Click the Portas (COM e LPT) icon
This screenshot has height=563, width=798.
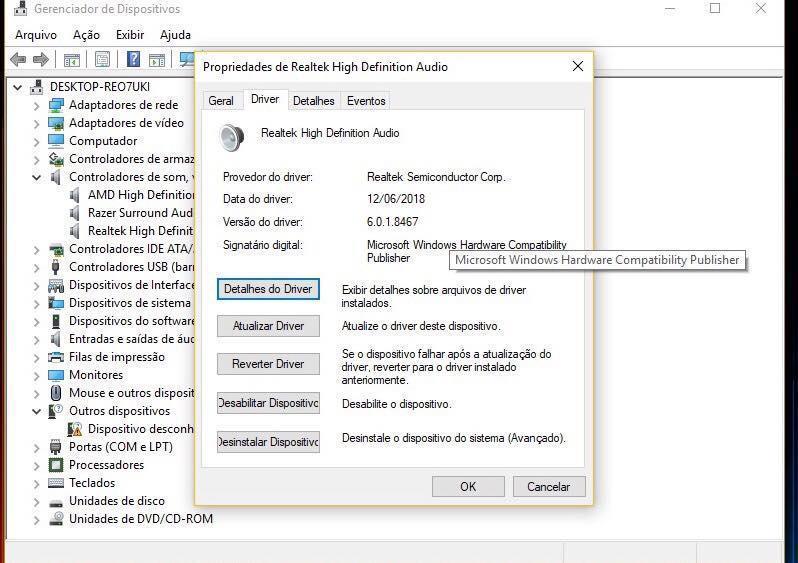pyautogui.click(x=56, y=447)
